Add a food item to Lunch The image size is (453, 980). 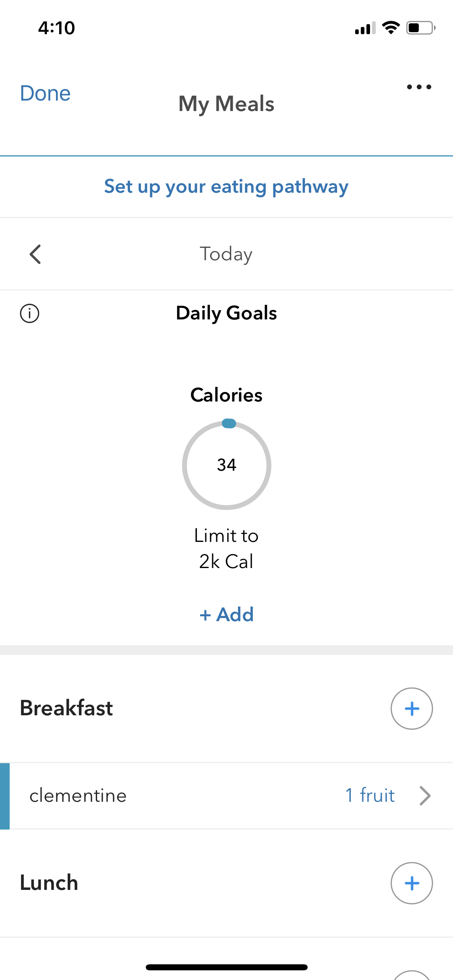coord(412,883)
